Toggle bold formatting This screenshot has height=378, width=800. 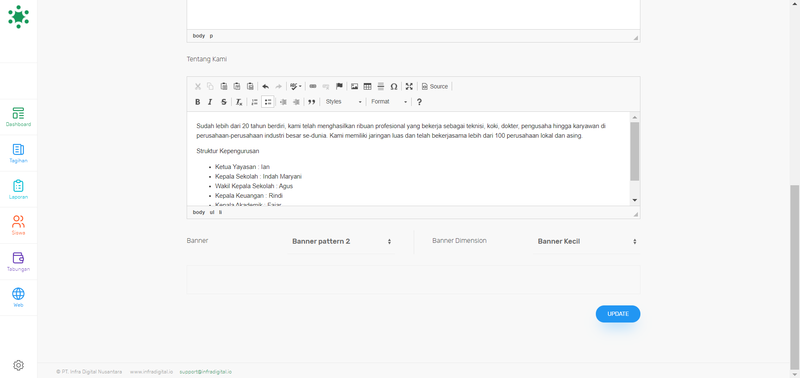point(198,102)
